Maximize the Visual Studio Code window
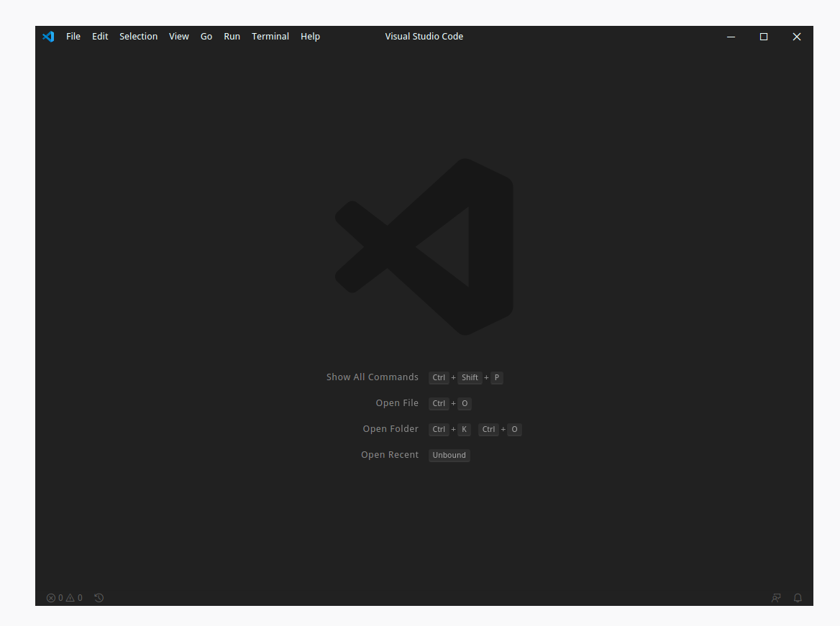This screenshot has height=626, width=840. (x=764, y=37)
